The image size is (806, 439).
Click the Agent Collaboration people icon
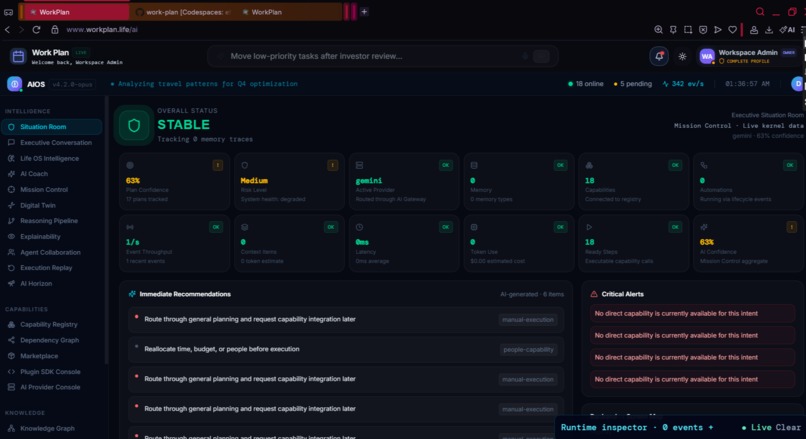pos(11,252)
